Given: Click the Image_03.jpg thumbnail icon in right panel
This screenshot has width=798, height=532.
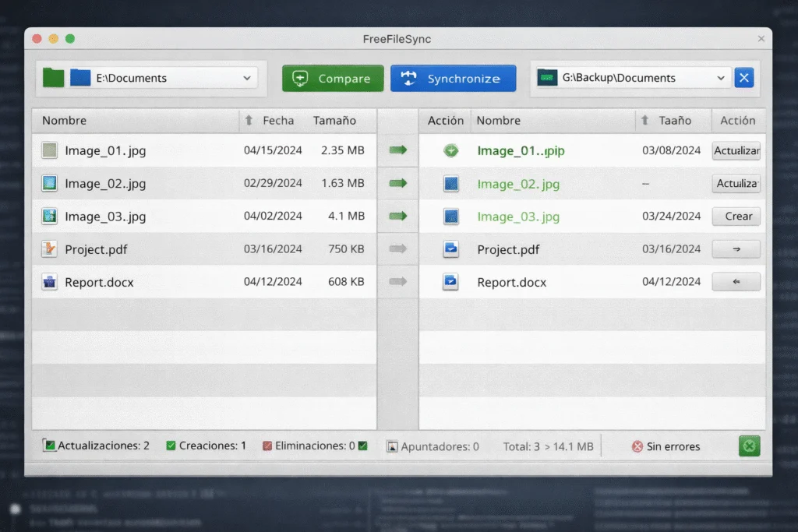Looking at the screenshot, I should coord(450,216).
